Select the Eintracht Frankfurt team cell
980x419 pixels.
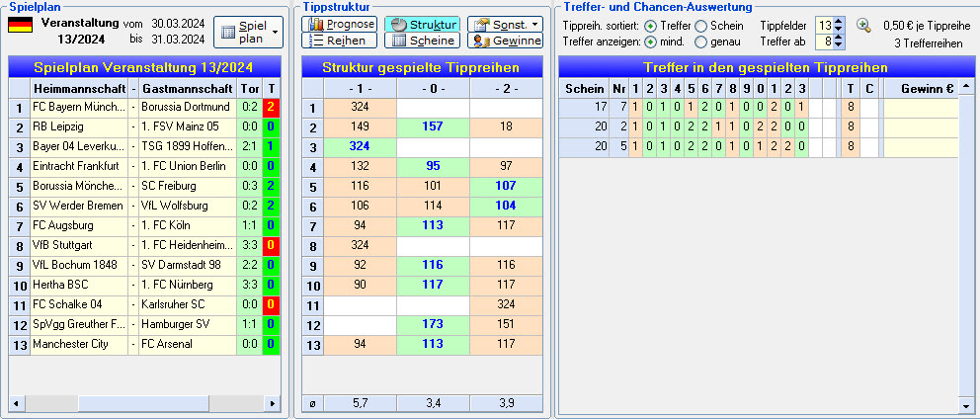point(79,166)
